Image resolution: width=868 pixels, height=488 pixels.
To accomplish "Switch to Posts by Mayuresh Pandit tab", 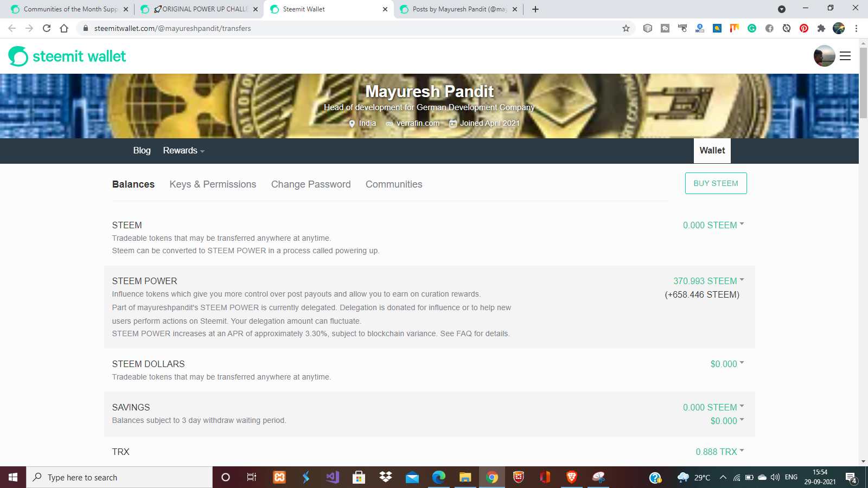I will (459, 9).
